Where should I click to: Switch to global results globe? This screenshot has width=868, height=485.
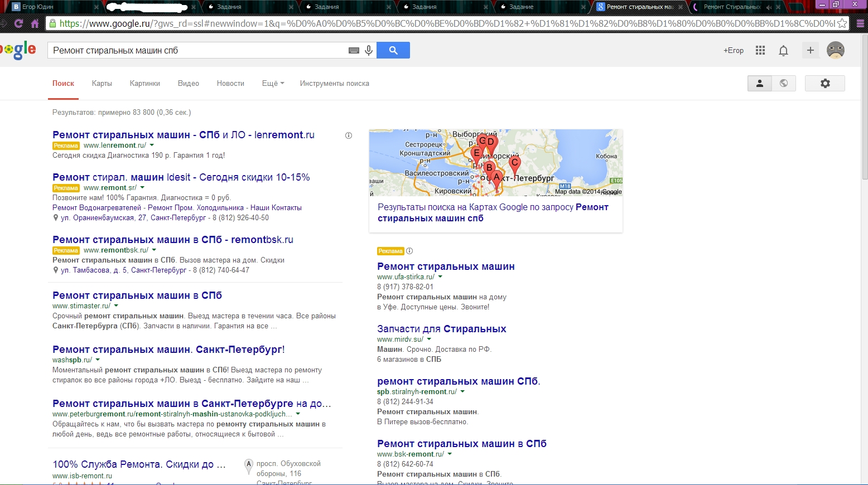coord(784,83)
